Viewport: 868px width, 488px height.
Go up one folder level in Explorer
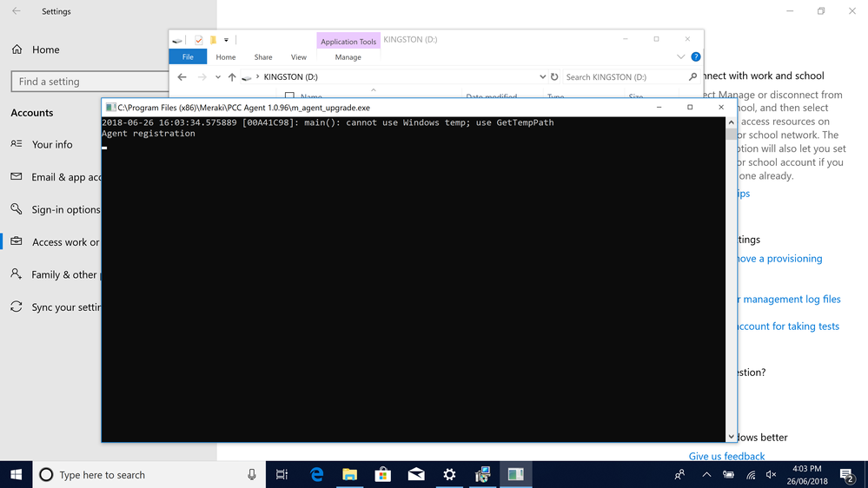tap(232, 77)
